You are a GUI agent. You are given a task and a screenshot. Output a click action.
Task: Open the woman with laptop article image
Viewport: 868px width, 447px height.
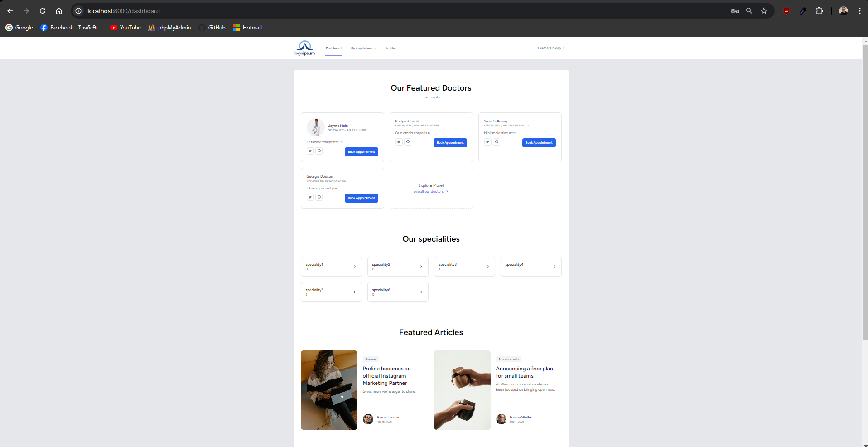coord(329,390)
